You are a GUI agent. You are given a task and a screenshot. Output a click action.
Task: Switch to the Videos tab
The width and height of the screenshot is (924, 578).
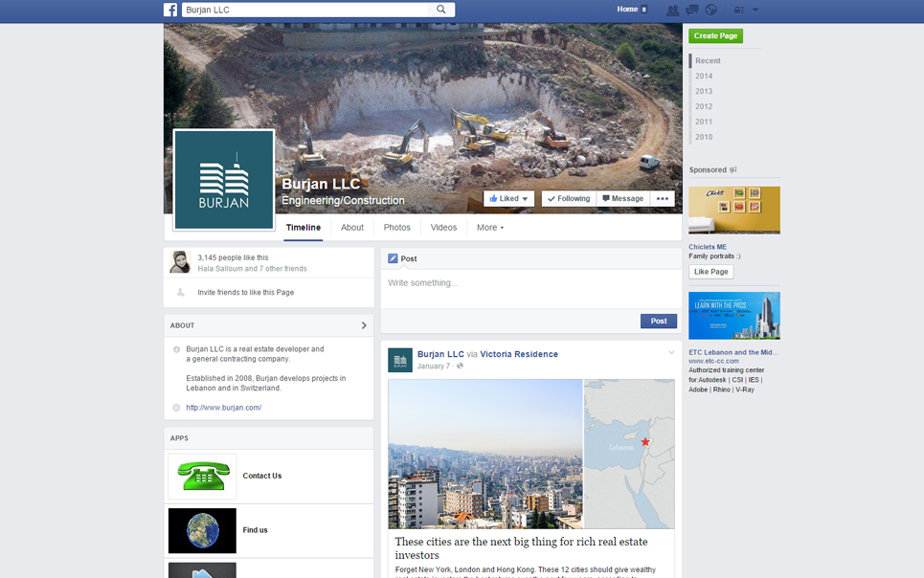click(443, 228)
